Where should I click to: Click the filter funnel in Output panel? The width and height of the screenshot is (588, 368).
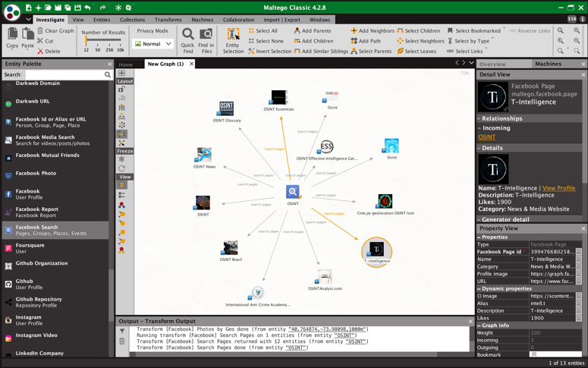[122, 332]
